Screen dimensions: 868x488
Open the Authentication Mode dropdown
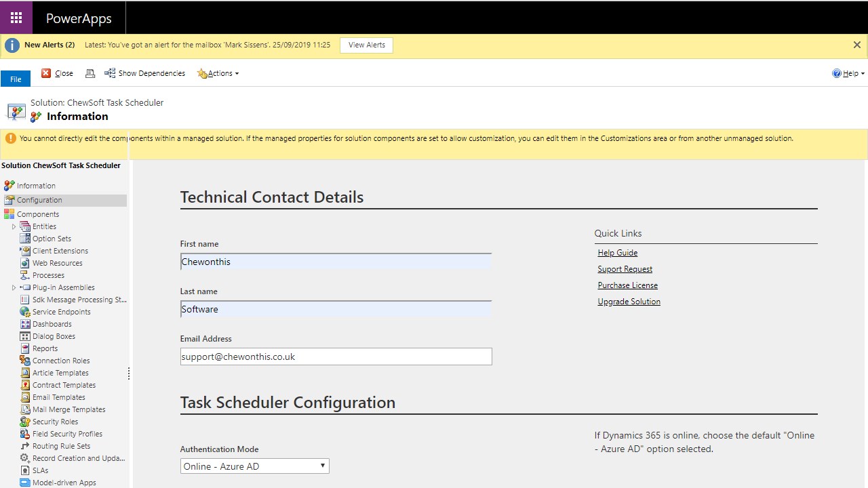254,466
